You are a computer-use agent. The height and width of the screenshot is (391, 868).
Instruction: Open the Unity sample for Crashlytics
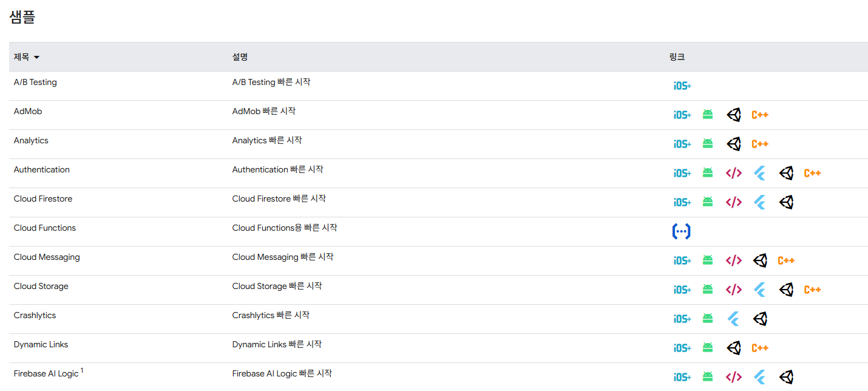(760, 319)
